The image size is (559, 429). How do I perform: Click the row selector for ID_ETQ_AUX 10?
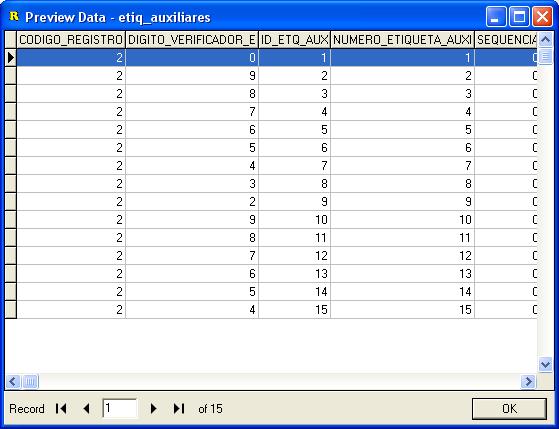tap(10, 220)
